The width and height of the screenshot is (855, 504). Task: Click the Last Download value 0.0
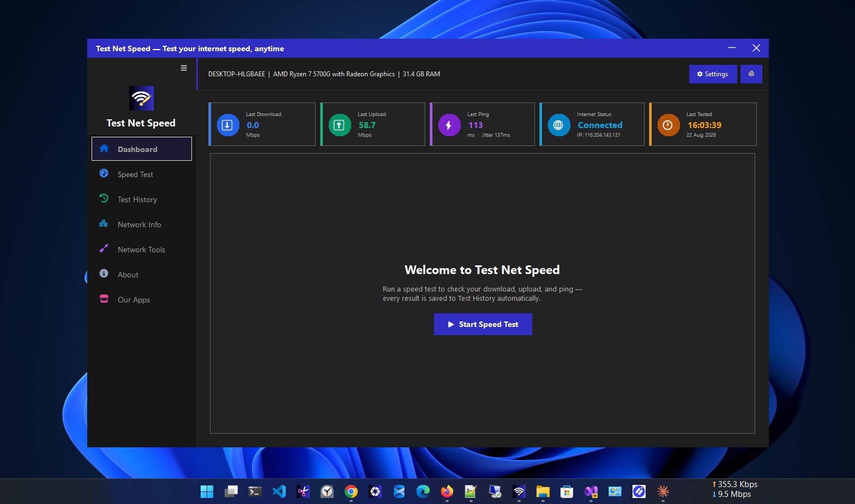[x=253, y=125]
